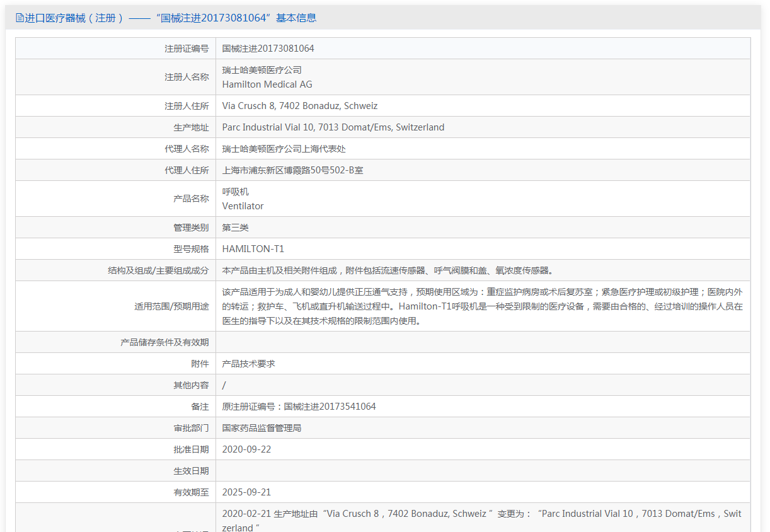
Task: Select the text Hamilton Medical AG
Action: [x=267, y=84]
